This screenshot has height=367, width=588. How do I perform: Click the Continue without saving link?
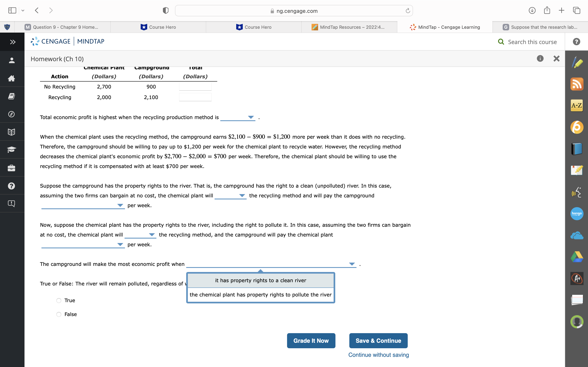point(378,355)
